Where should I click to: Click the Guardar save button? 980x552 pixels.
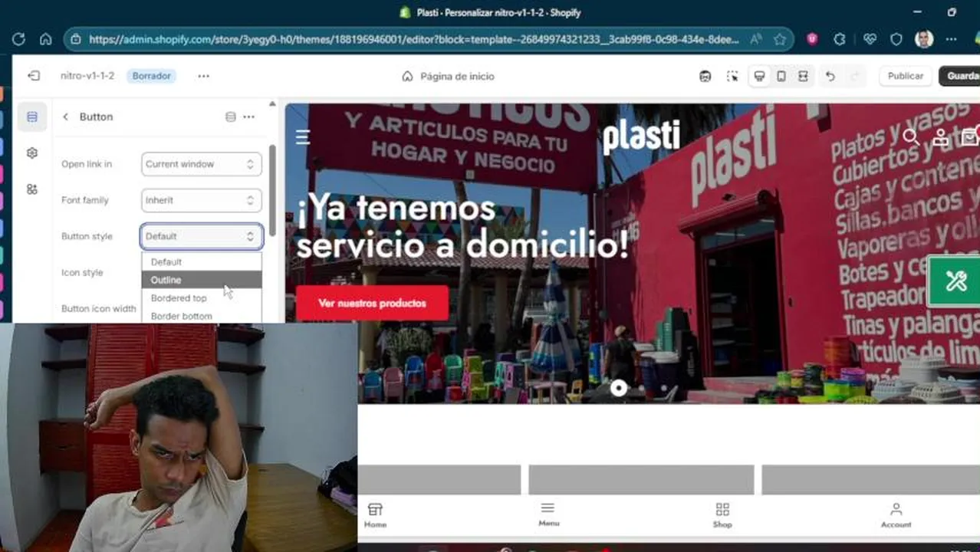(x=960, y=76)
